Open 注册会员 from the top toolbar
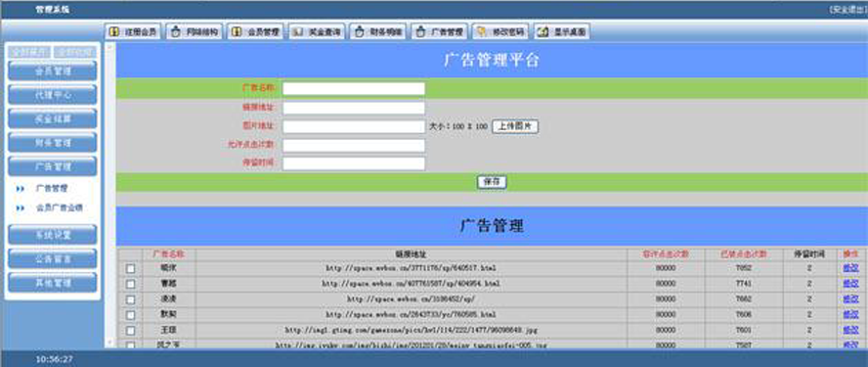Viewport: 868px width, 367px height. (133, 32)
